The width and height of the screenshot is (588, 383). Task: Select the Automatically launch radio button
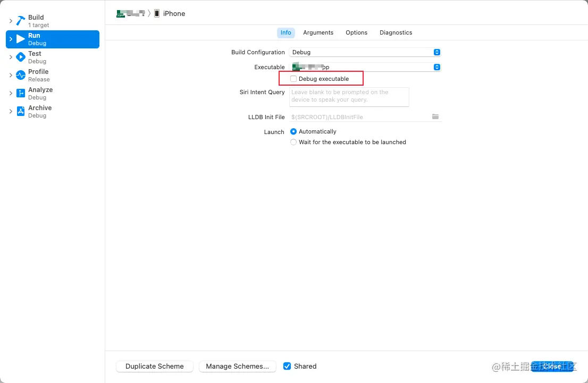click(x=293, y=131)
